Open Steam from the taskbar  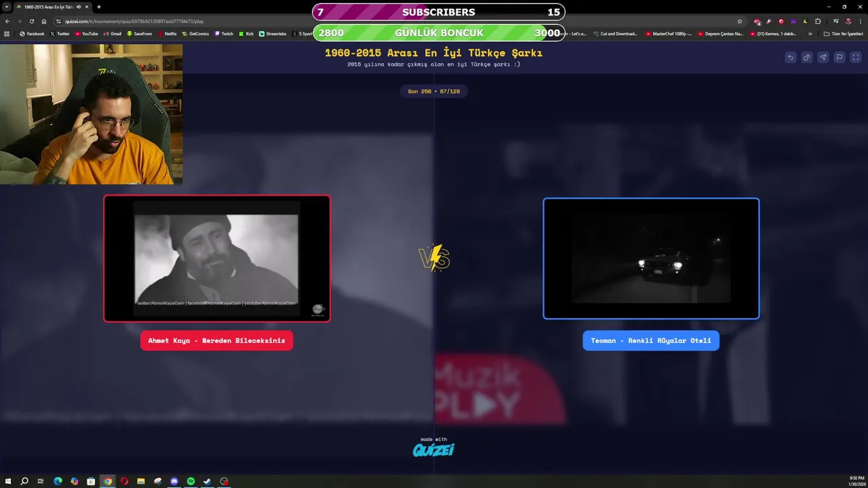point(208,481)
